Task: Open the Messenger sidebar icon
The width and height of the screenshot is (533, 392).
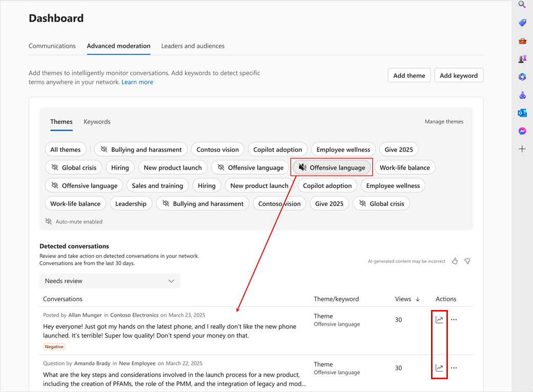Action: [522, 131]
